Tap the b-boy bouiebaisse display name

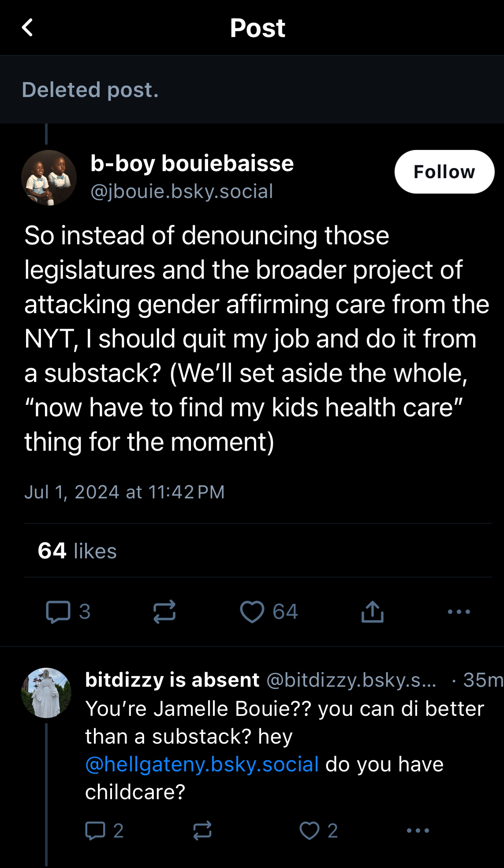click(x=192, y=163)
